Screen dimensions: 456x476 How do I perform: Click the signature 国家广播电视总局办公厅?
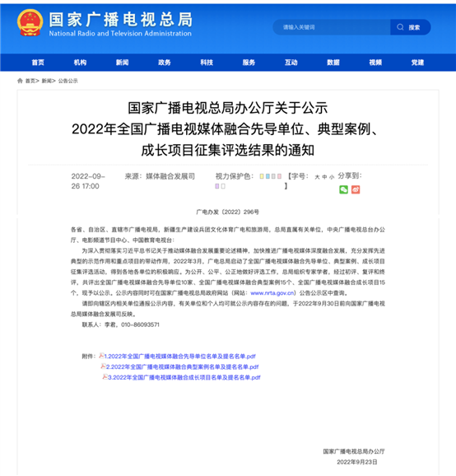pyautogui.click(x=354, y=451)
